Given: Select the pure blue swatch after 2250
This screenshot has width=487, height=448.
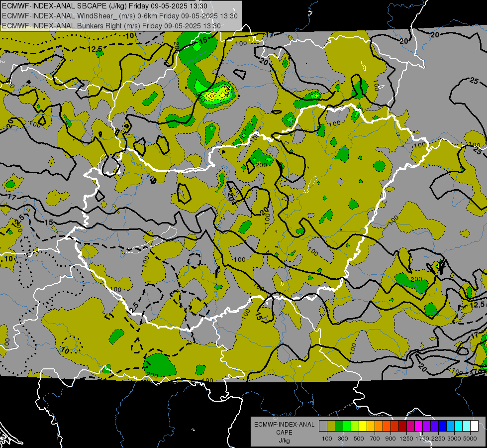Looking at the screenshot, I should click(442, 426).
